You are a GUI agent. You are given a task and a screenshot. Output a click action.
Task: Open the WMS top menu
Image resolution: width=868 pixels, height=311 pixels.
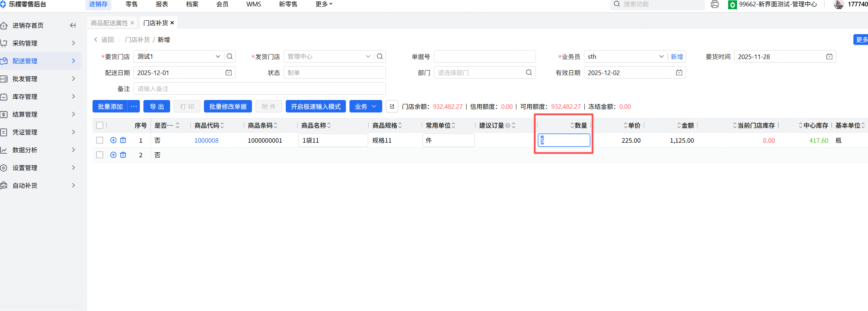[254, 4]
